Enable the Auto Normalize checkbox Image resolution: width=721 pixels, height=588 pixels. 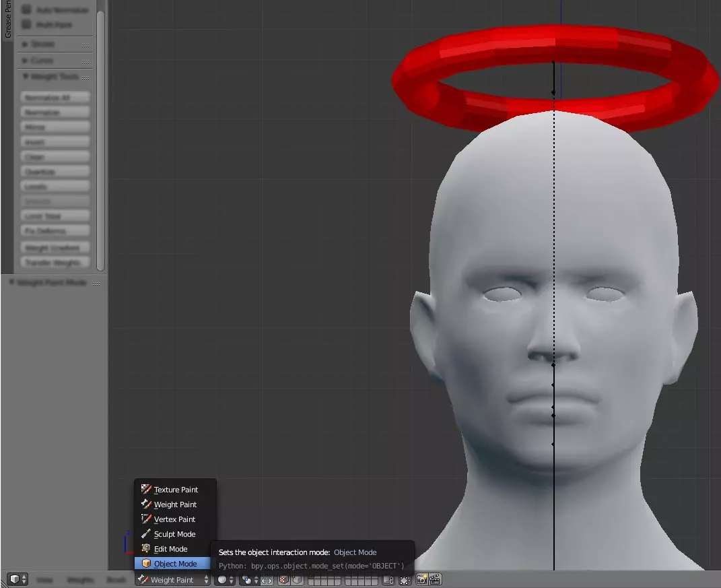point(27,10)
